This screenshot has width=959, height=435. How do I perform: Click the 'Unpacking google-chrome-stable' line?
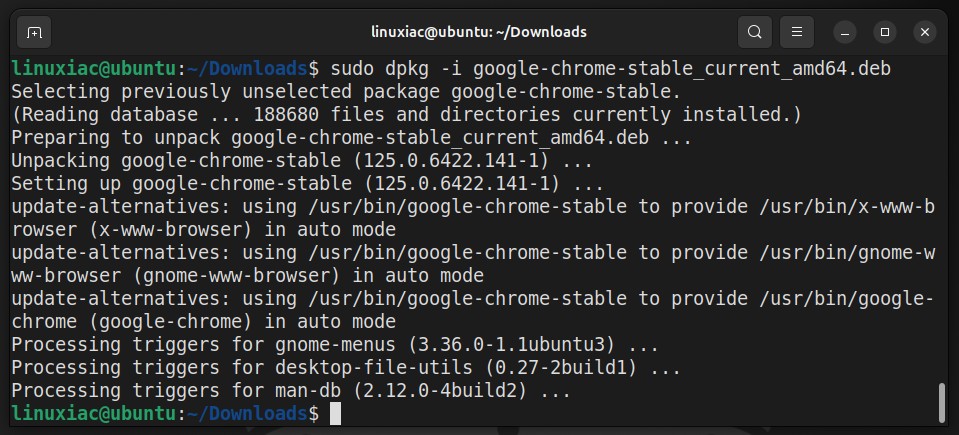(x=302, y=160)
